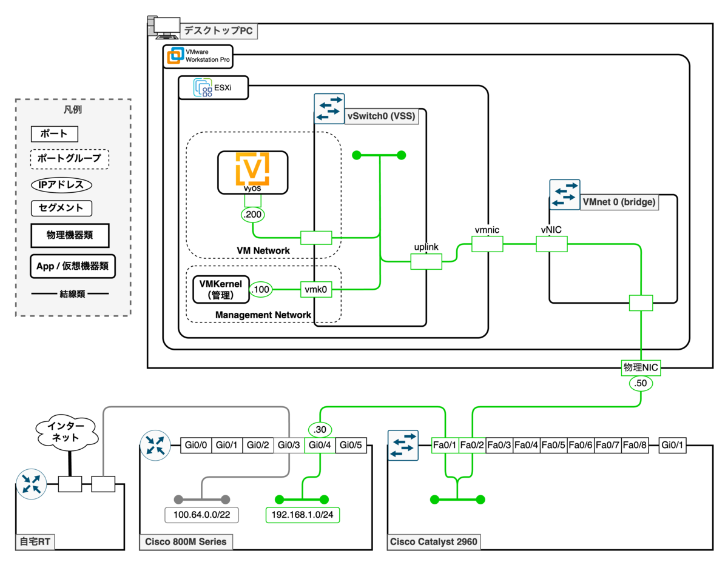Click the 凡例 legend title
The width and height of the screenshot is (728, 565).
pos(73,110)
